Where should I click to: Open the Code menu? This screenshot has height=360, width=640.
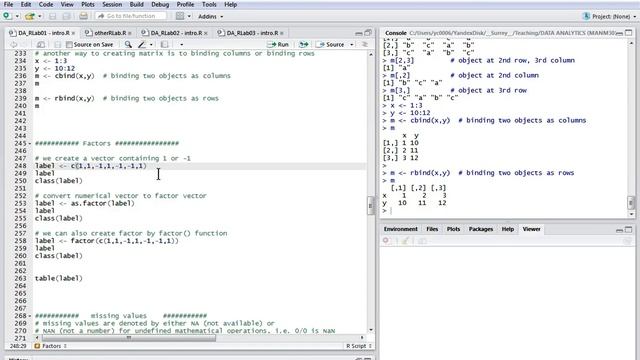46,4
